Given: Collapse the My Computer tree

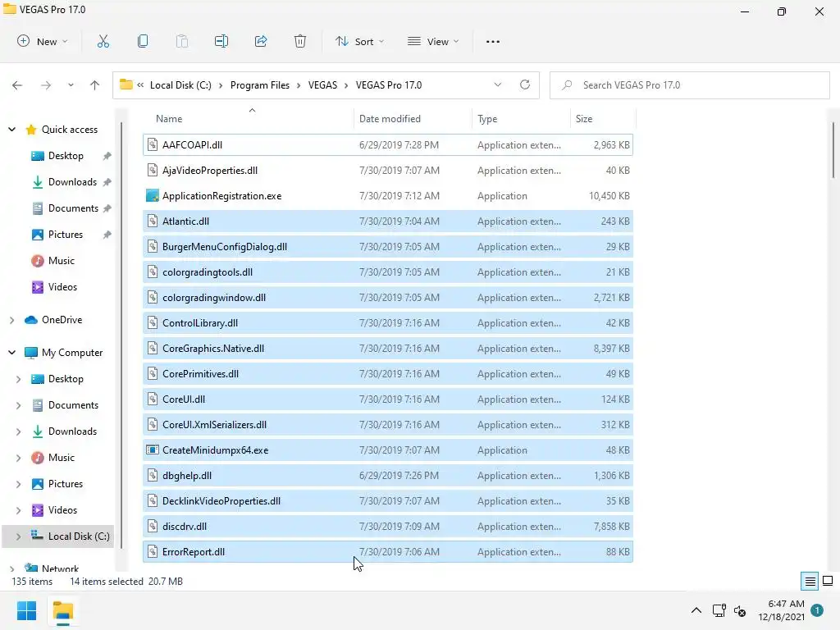Looking at the screenshot, I should [x=11, y=353].
